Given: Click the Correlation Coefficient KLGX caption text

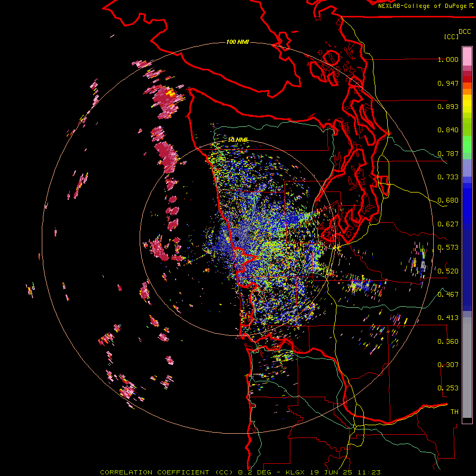Looking at the screenshot, I should click(x=240, y=472).
